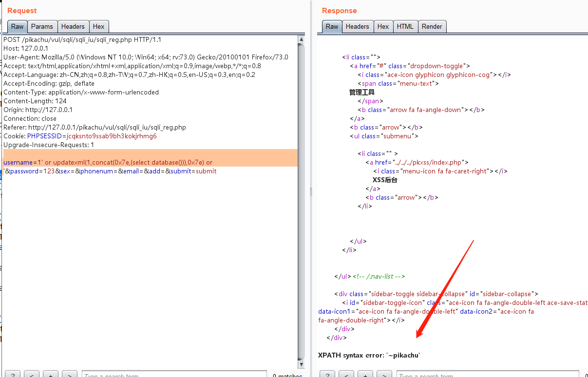Image resolution: width=588 pixels, height=377 pixels.
Task: Click the Origin: http://127.0.0.1 line
Action: (x=38, y=110)
